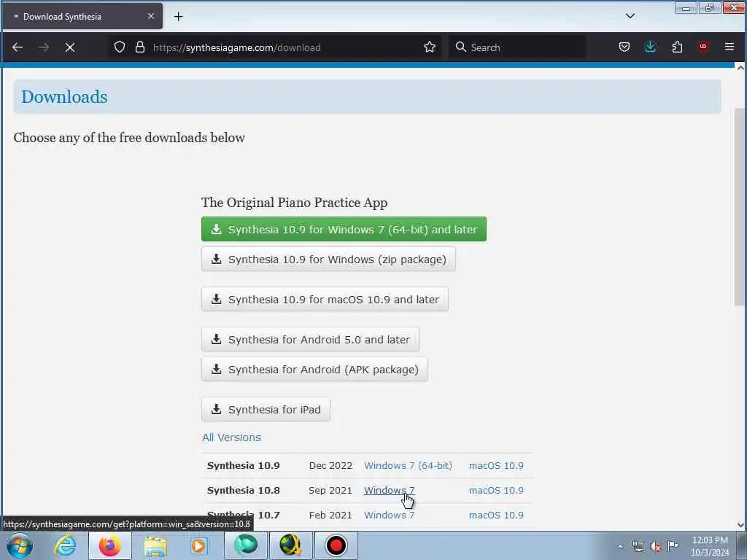
Task: Close the Download Synthesia tab
Action: tap(150, 16)
